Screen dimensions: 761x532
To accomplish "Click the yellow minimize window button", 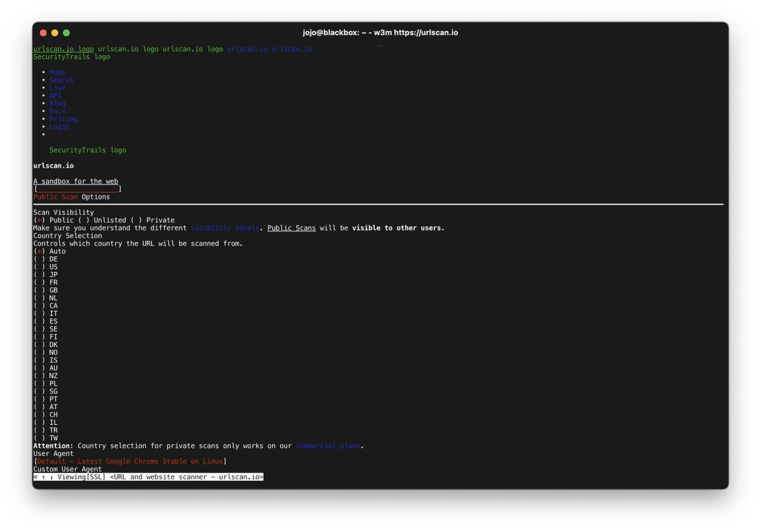I will tap(55, 32).
